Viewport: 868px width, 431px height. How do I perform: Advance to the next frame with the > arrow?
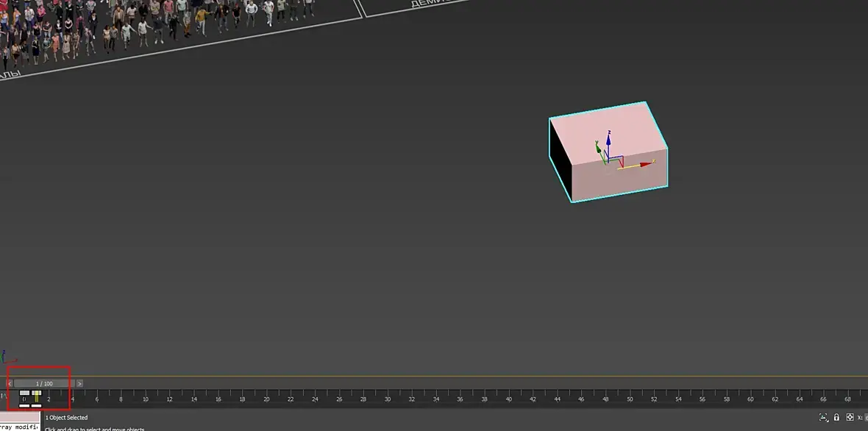point(79,383)
